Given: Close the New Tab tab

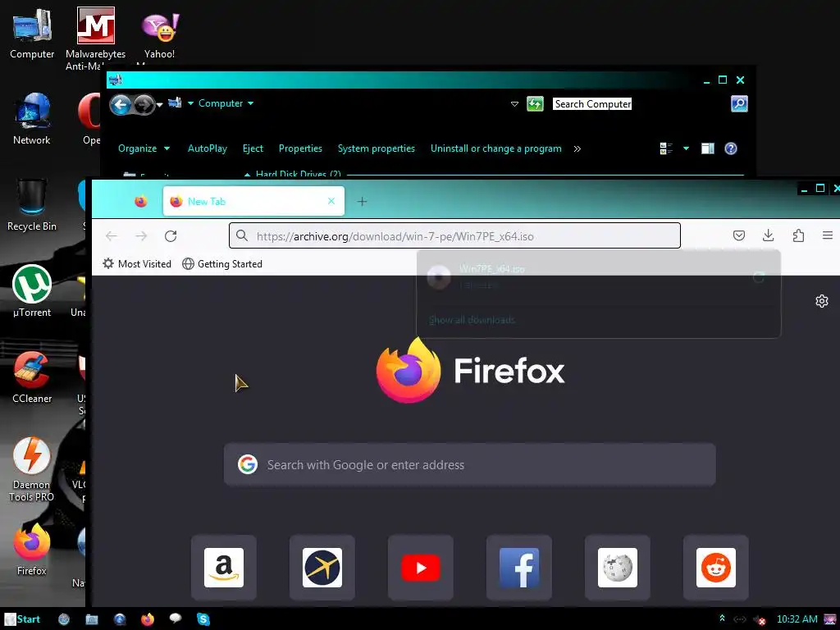Looking at the screenshot, I should coord(331,201).
